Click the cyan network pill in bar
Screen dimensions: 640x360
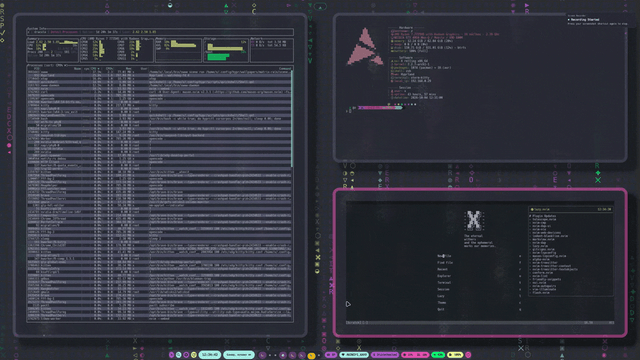[x=353, y=355]
